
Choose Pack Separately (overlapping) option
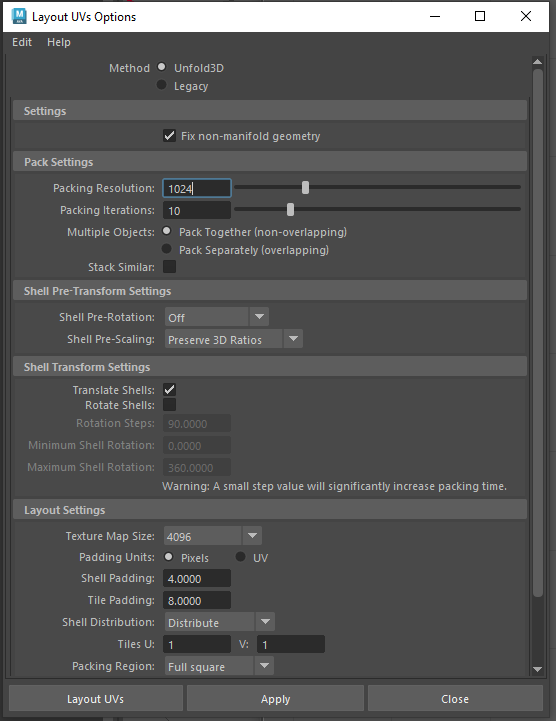click(x=166, y=249)
